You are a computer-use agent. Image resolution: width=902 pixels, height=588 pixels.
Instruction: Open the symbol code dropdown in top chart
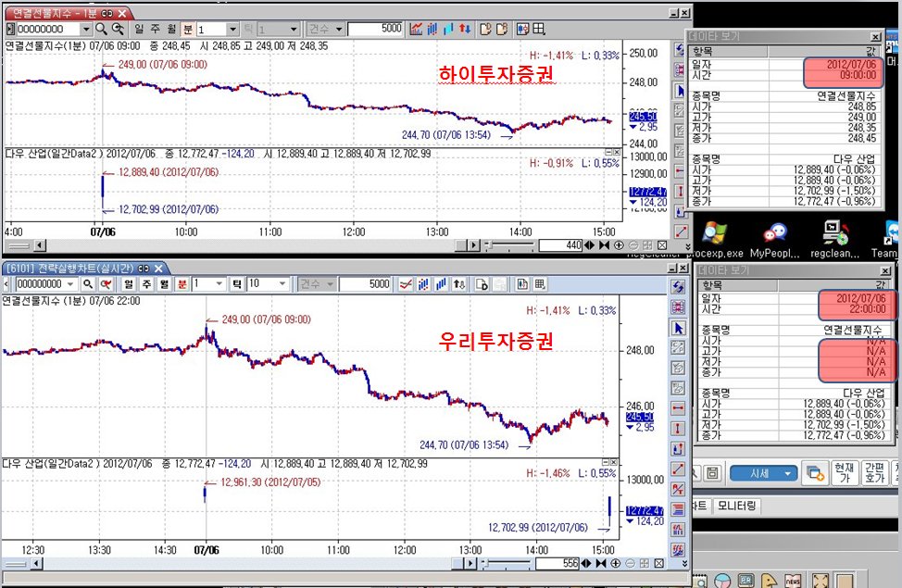86,29
